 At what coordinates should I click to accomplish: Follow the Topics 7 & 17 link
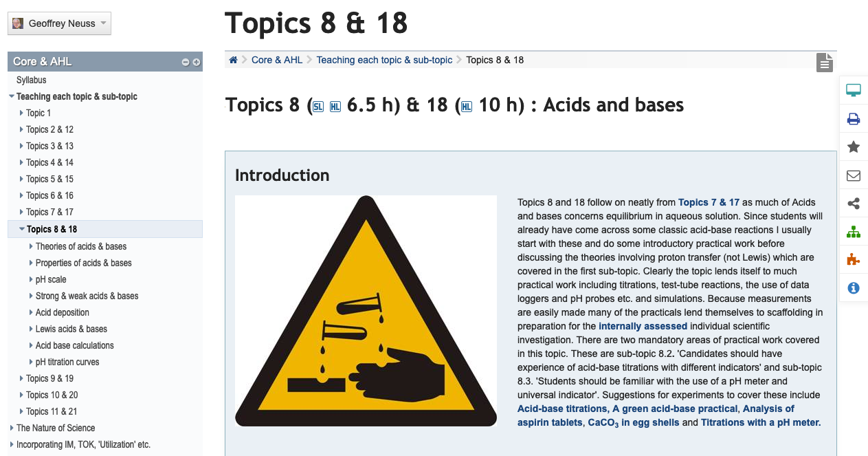pos(709,202)
